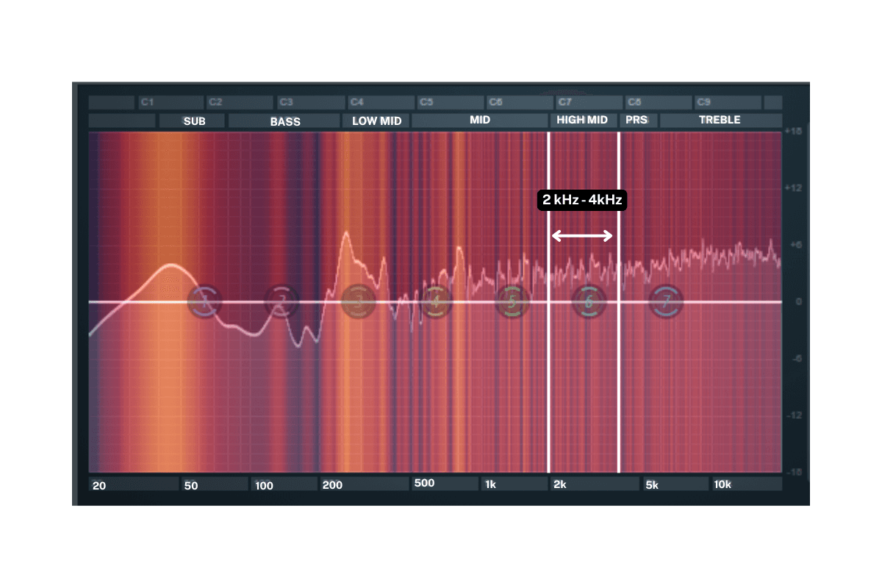Choose the PRS range label
Screen dimensions: 882x588
[638, 120]
